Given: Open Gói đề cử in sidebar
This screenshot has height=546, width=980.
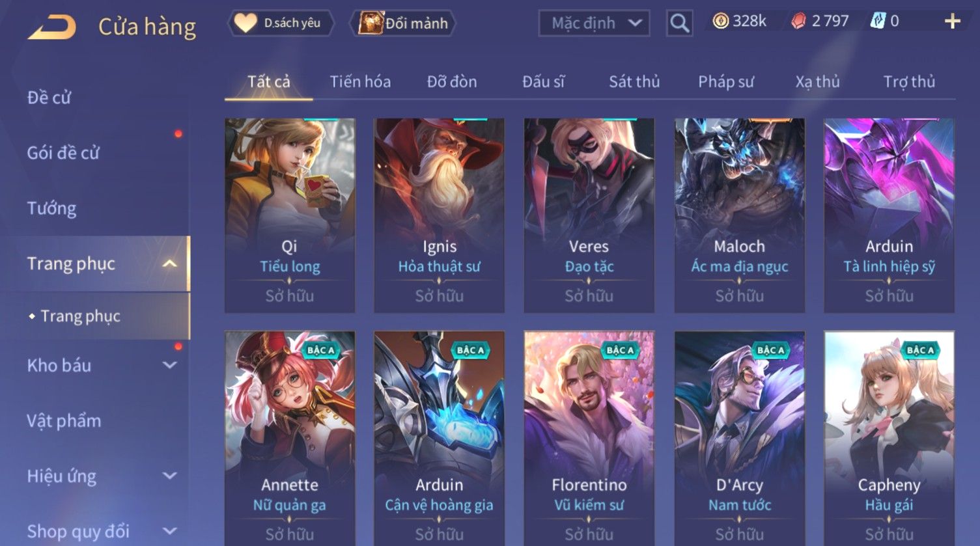Looking at the screenshot, I should (x=63, y=153).
